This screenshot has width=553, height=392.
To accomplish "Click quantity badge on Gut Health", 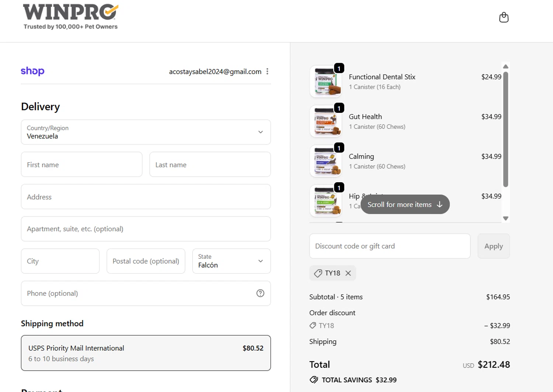I will click(339, 108).
